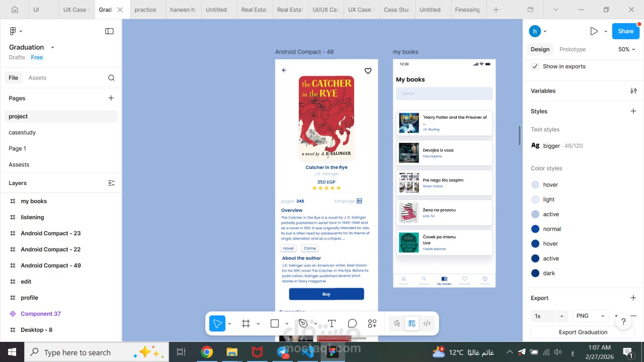This screenshot has width=644, height=362.
Task: Click the dark color style swatch
Action: click(x=535, y=273)
